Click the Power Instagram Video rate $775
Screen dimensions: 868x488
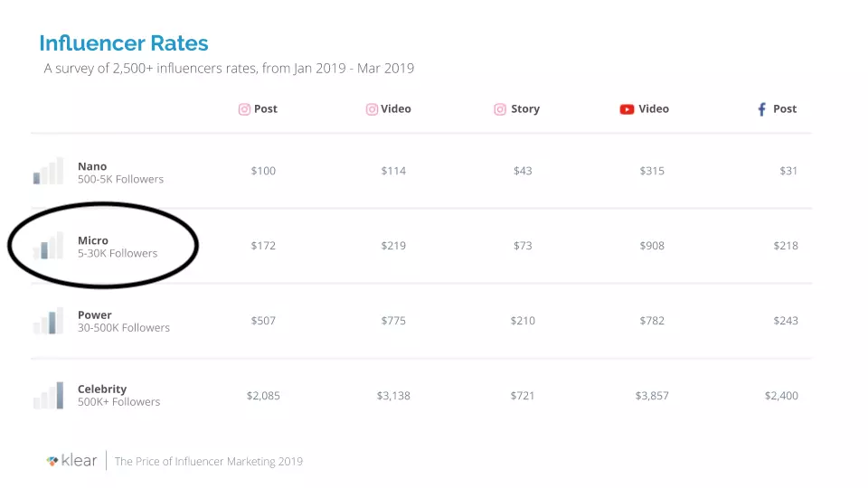point(393,321)
